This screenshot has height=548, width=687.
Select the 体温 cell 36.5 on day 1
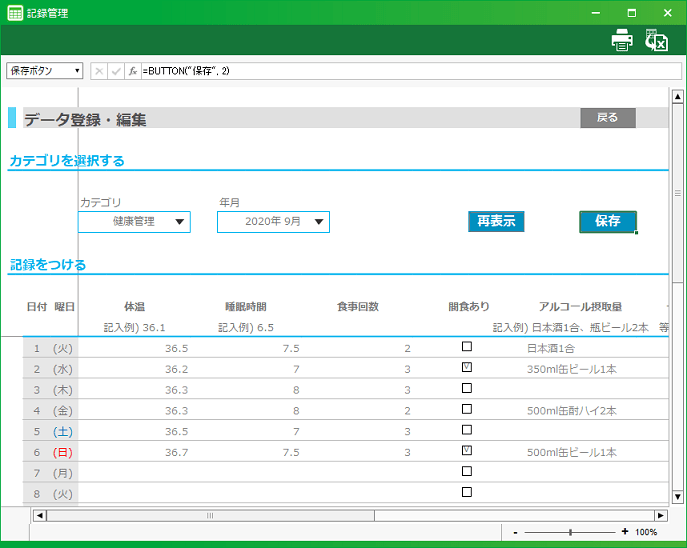[134, 348]
